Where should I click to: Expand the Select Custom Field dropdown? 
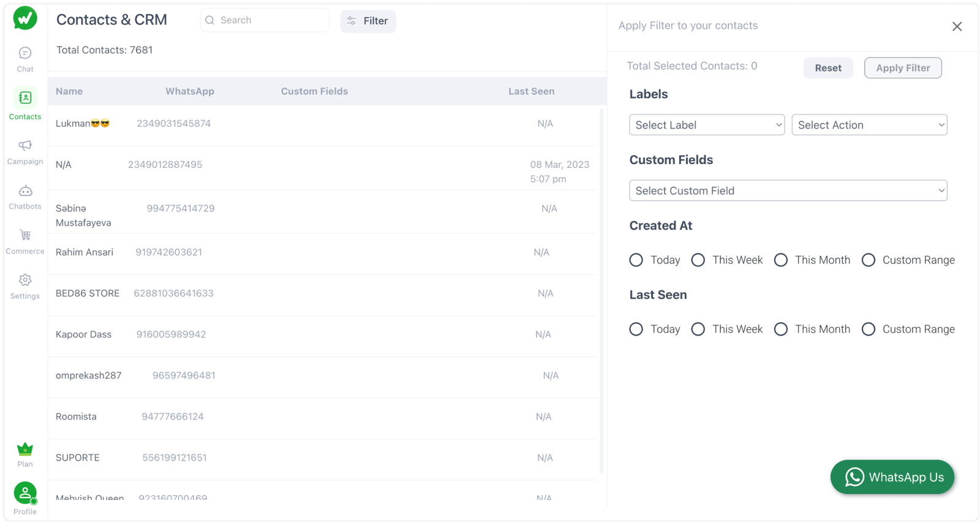click(788, 191)
